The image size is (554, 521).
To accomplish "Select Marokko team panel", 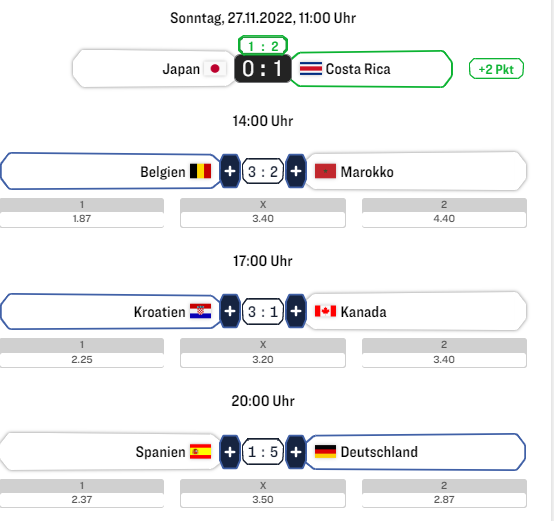I will (416, 171).
